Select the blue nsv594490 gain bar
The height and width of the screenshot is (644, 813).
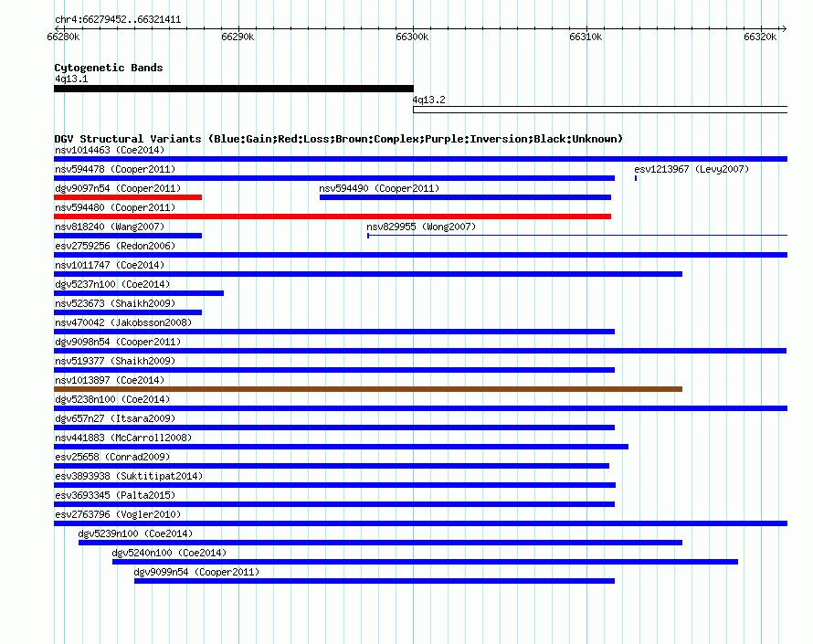point(465,197)
